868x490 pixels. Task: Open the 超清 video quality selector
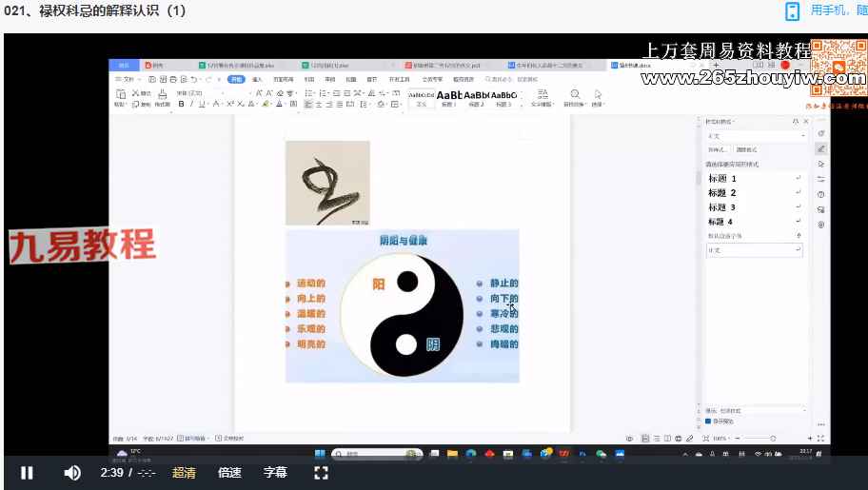(x=185, y=473)
